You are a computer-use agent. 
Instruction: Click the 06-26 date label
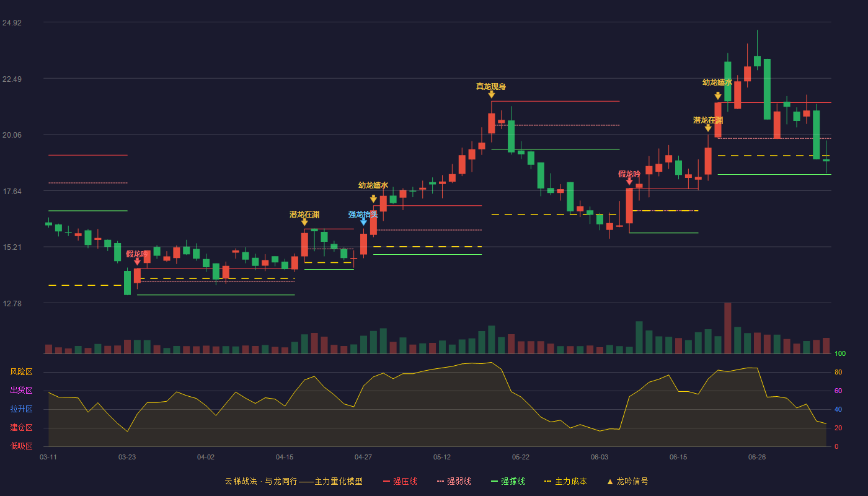(757, 457)
